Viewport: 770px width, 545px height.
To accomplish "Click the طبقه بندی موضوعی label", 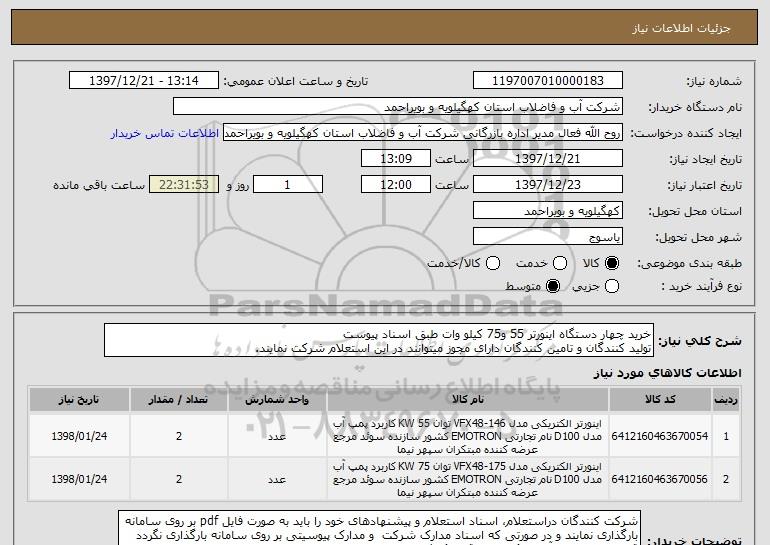I will coord(689,264).
